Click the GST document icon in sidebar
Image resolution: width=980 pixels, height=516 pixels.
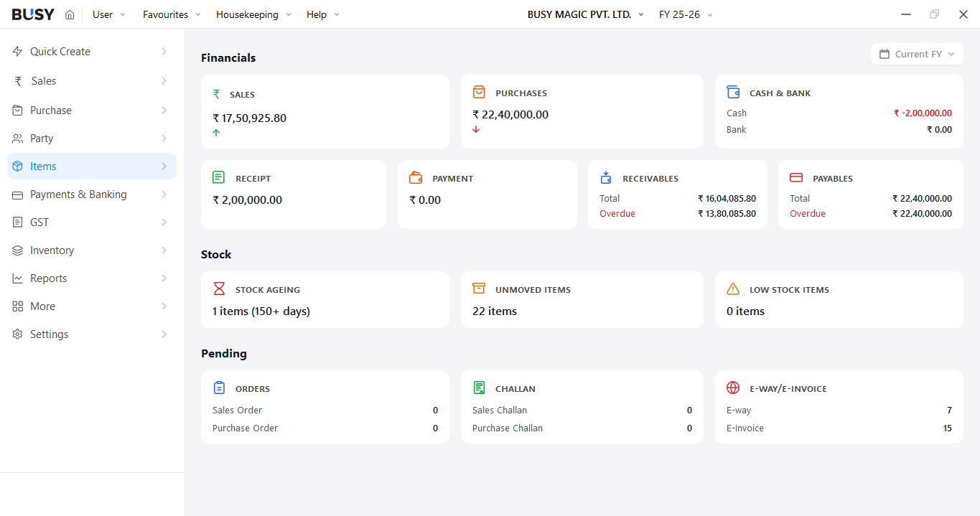pyautogui.click(x=18, y=222)
